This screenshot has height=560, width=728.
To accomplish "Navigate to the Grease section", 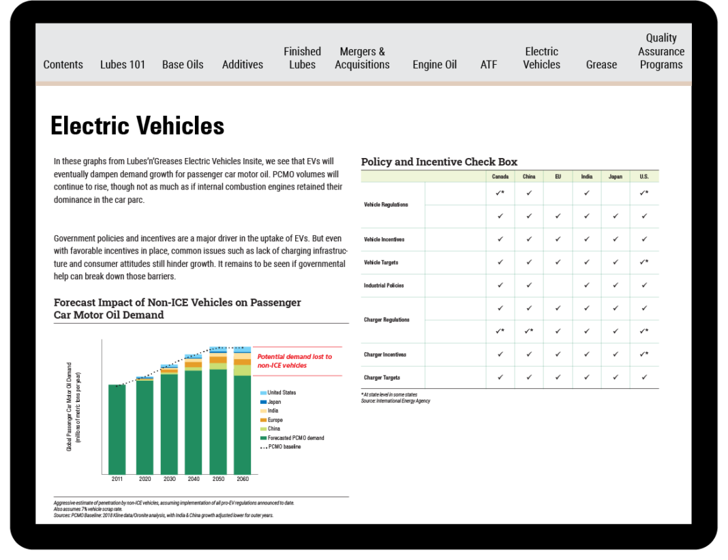I will [x=601, y=65].
